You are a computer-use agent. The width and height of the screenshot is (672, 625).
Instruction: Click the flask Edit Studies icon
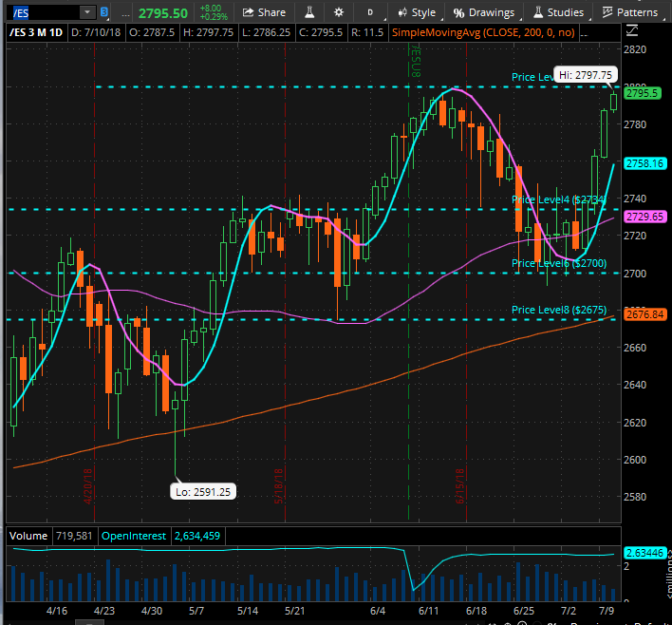click(309, 13)
